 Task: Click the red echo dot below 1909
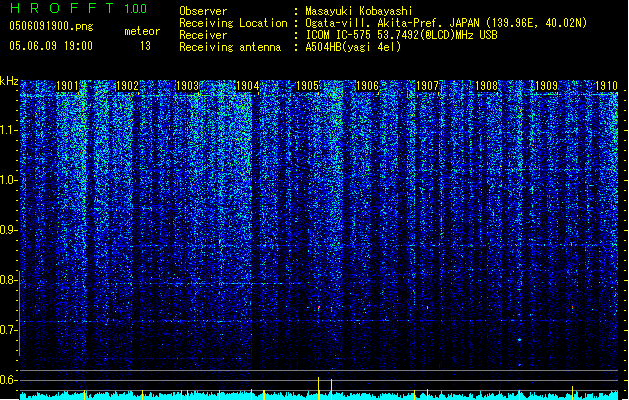[x=572, y=308]
